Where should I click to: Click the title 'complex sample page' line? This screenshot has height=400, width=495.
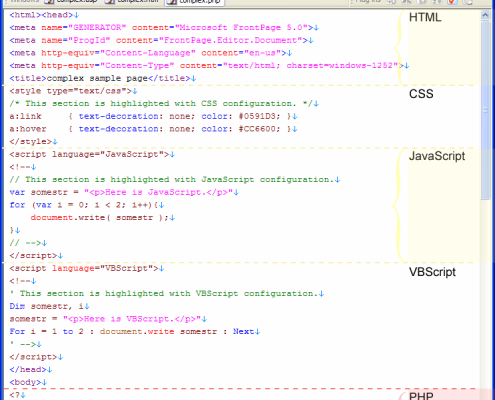point(103,78)
